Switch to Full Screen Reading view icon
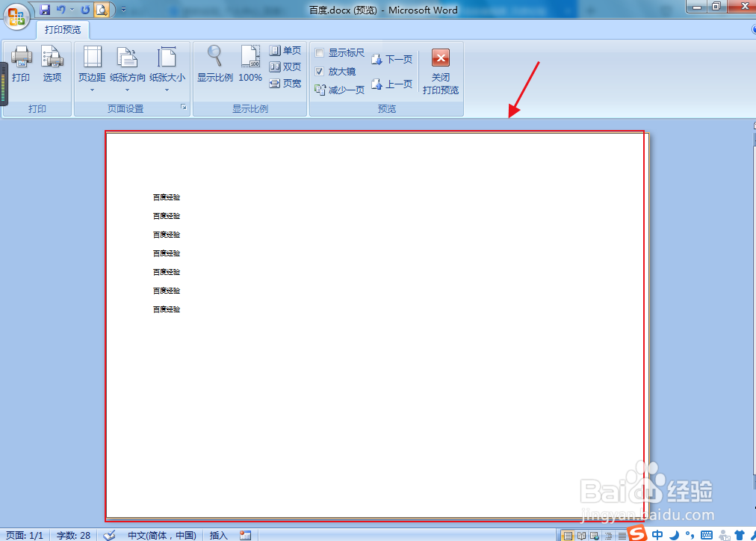The width and height of the screenshot is (756, 541). click(x=581, y=534)
